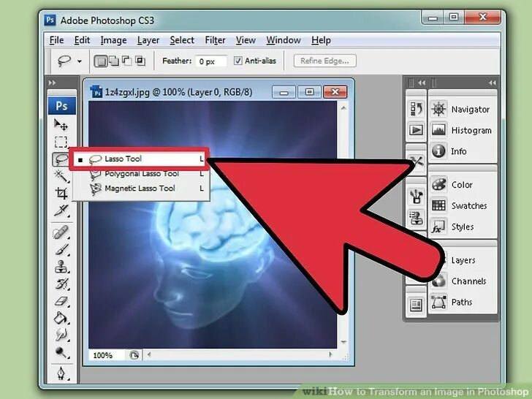This screenshot has width=532, height=399.
Task: Minimize the 1z4zgxl.jpg document window
Action: [284, 92]
